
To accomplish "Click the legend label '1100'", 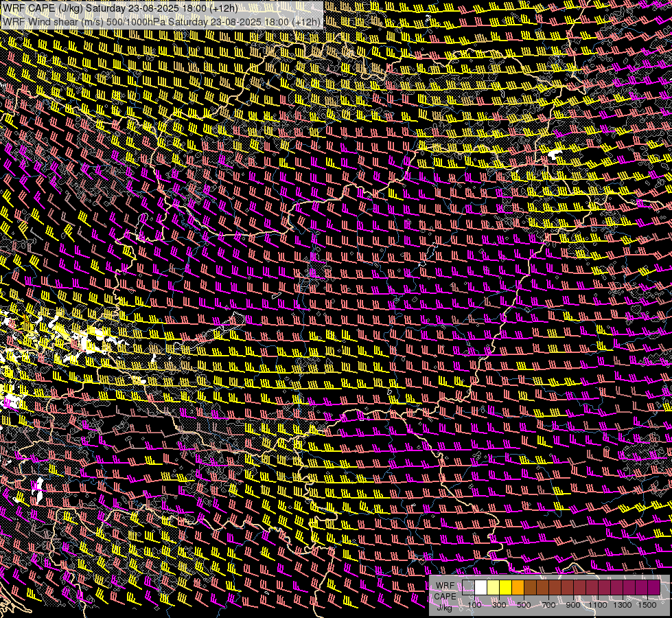I will (597, 605).
